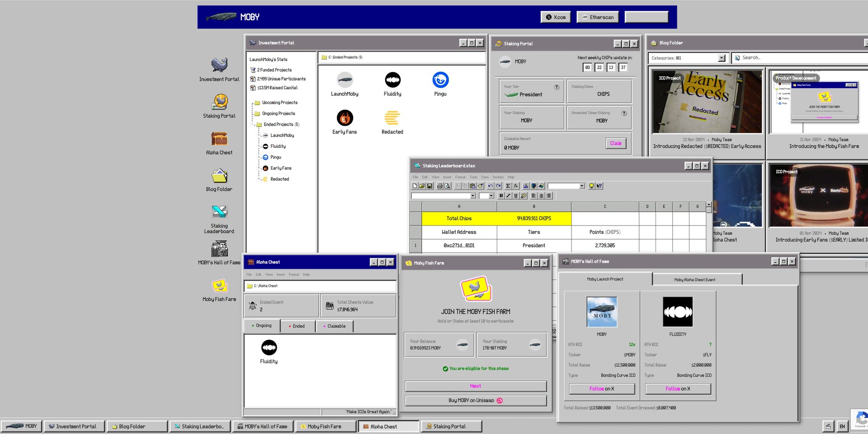Toggle align right in spreadsheet toolbar
The image size is (868, 434).
pos(549,196)
